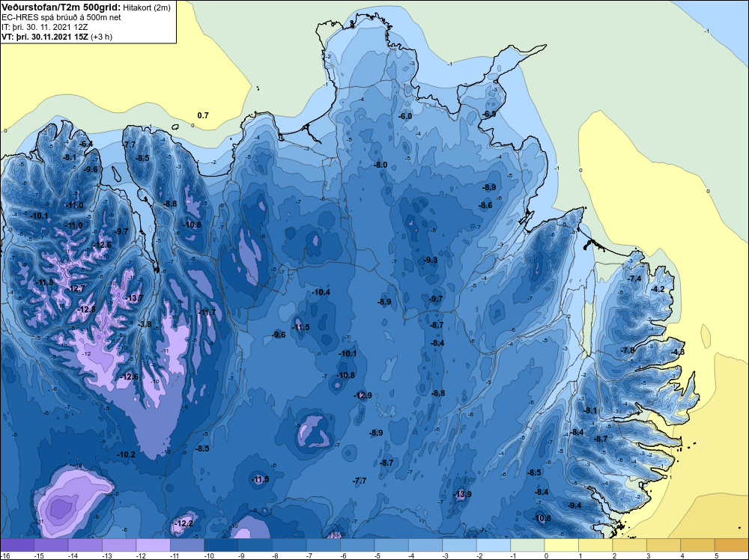Select the pale blue swatch labeled -2
Screen dimensions: 749x560
click(494, 545)
